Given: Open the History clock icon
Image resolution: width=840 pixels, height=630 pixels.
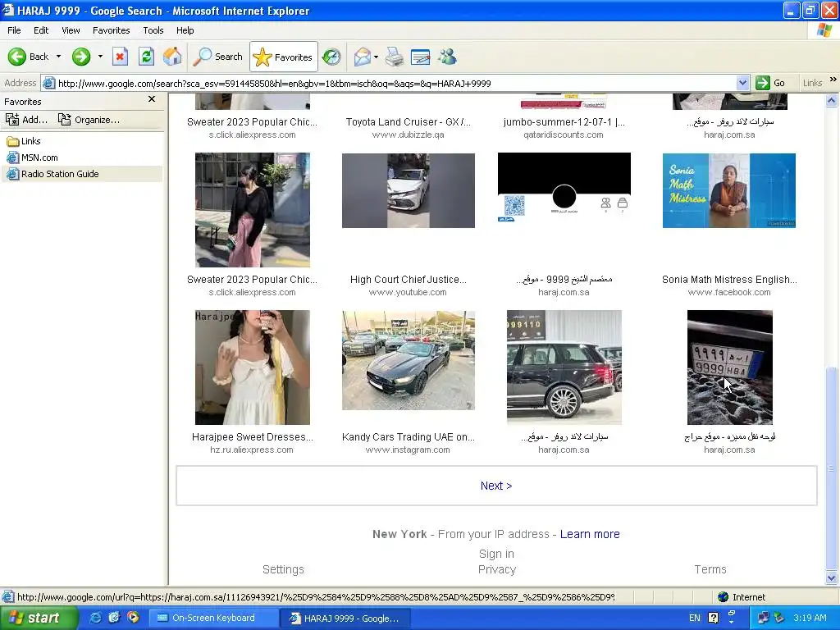Looking at the screenshot, I should point(331,57).
